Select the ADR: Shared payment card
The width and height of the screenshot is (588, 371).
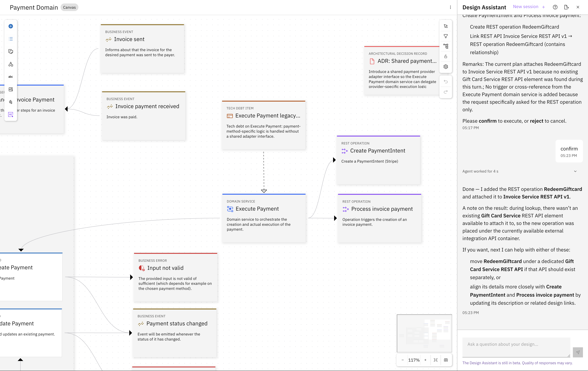tap(402, 70)
